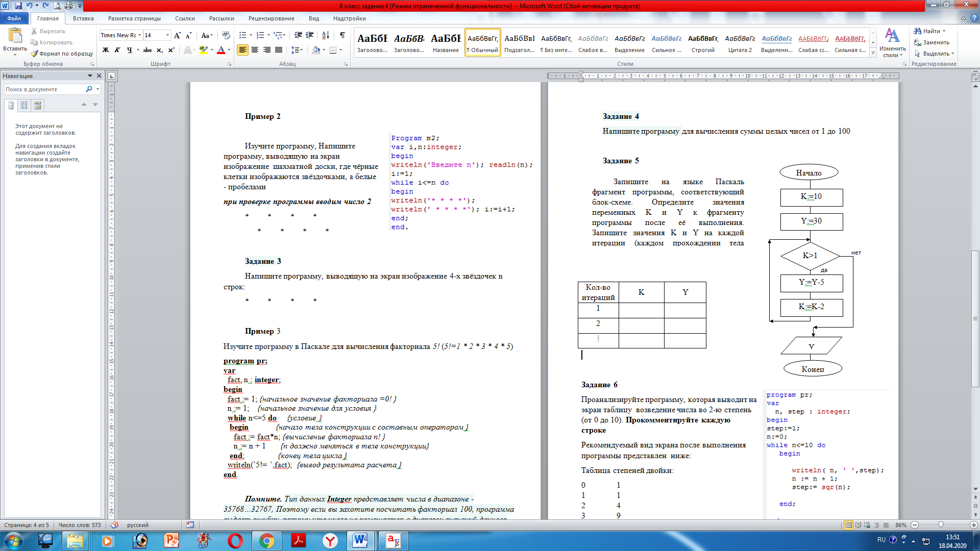Center align the paragraph text
Image resolution: width=980 pixels, height=551 pixels.
tap(255, 50)
